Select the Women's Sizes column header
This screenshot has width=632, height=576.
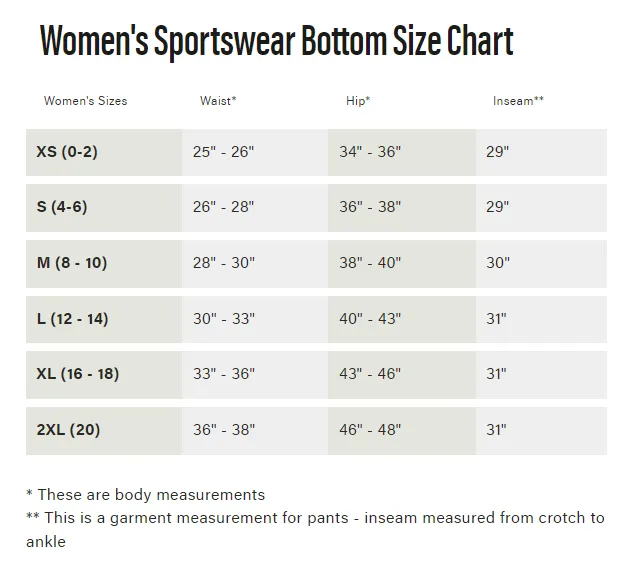(85, 101)
